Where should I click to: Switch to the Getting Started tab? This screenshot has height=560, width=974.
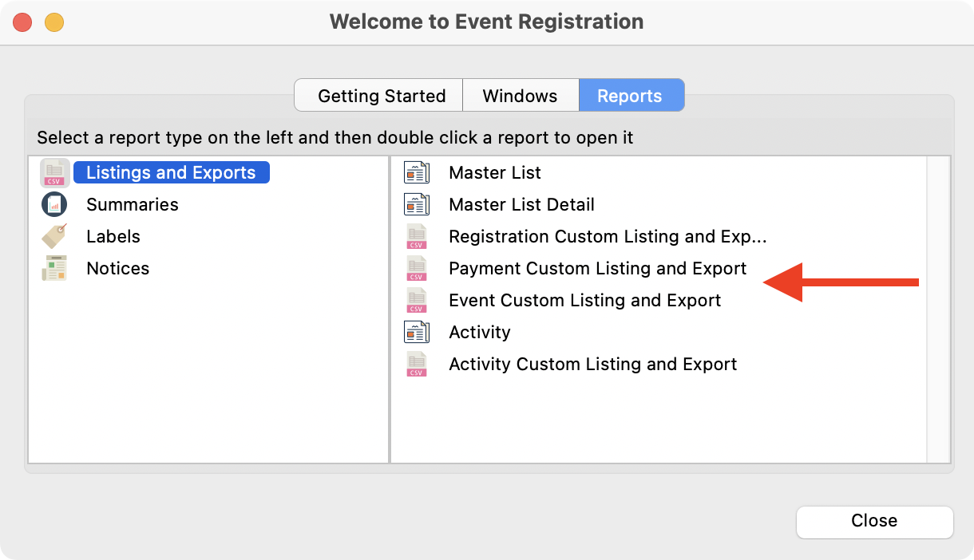[381, 96]
